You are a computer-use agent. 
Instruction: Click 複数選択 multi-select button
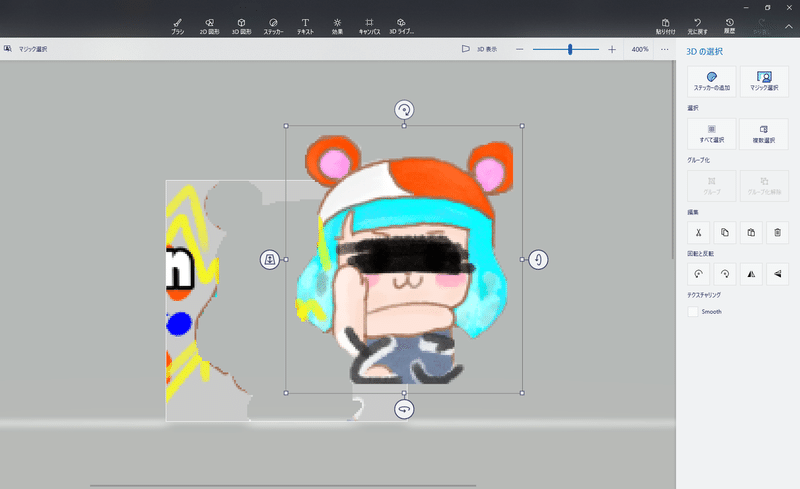(x=764, y=134)
